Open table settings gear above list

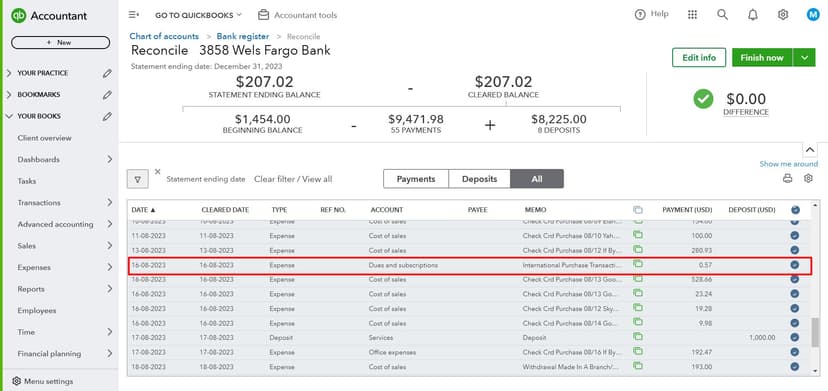pyautogui.click(x=808, y=179)
